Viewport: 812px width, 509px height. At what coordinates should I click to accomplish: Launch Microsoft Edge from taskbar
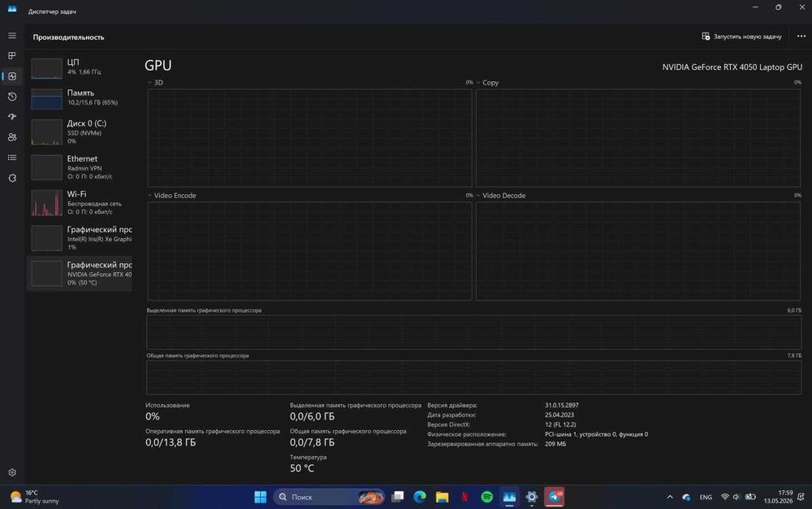click(x=420, y=497)
